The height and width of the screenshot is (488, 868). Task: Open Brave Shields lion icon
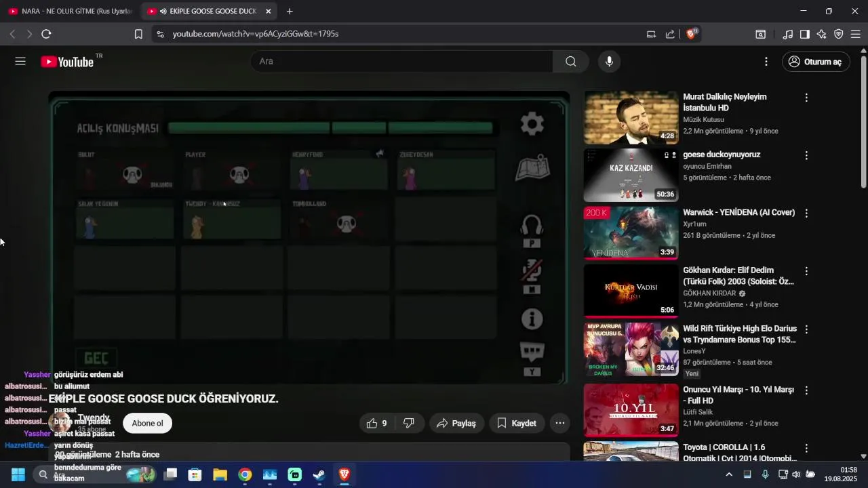692,34
